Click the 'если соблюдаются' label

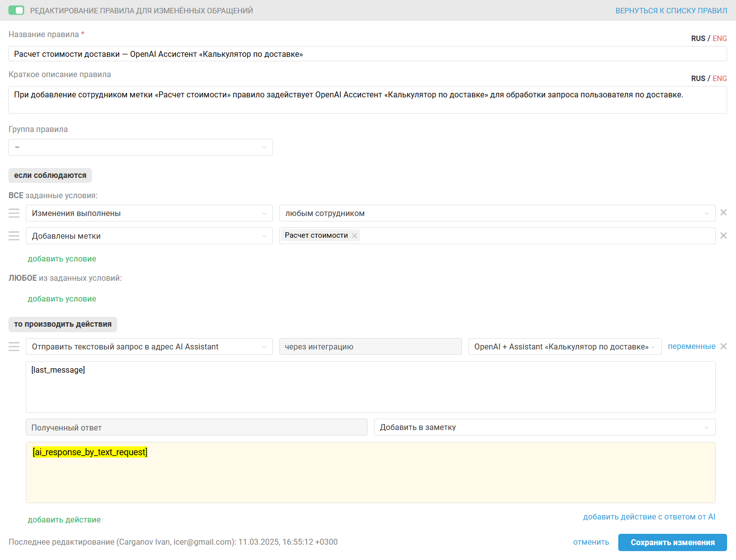click(50, 175)
